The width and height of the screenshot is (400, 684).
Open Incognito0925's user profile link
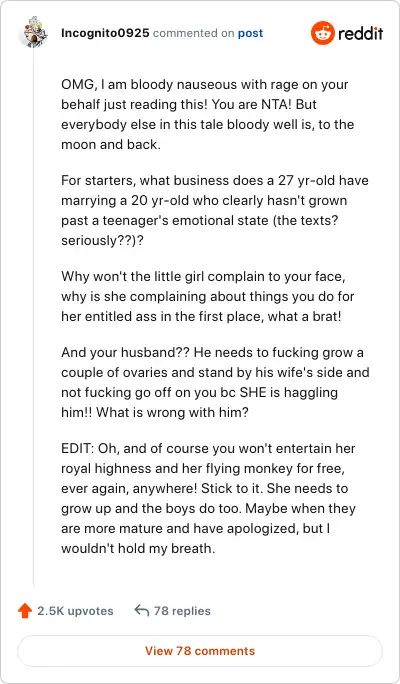[105, 33]
